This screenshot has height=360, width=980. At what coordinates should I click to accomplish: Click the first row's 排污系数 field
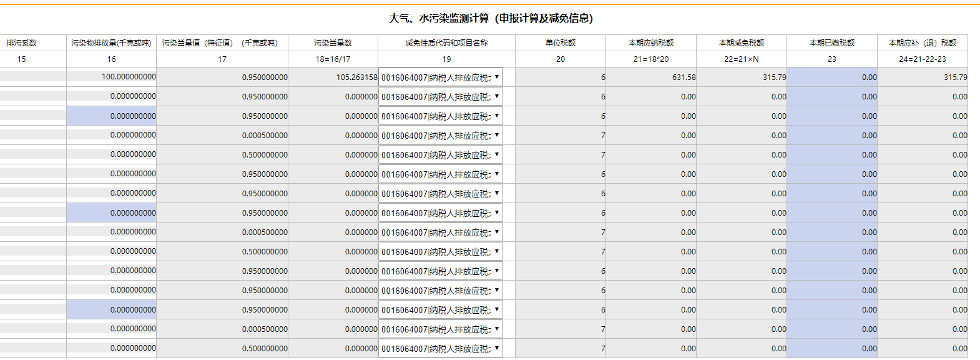pyautogui.click(x=33, y=77)
